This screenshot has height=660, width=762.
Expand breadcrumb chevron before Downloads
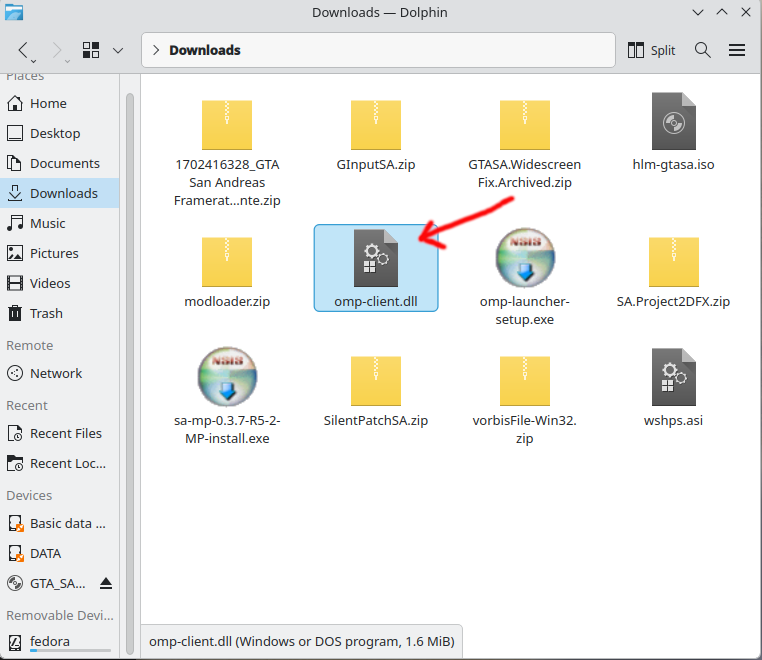(x=156, y=50)
